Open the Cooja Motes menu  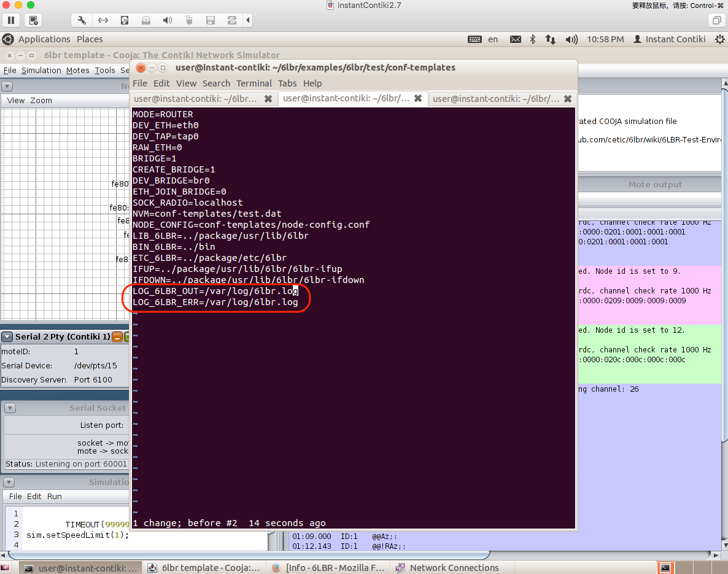coord(77,71)
